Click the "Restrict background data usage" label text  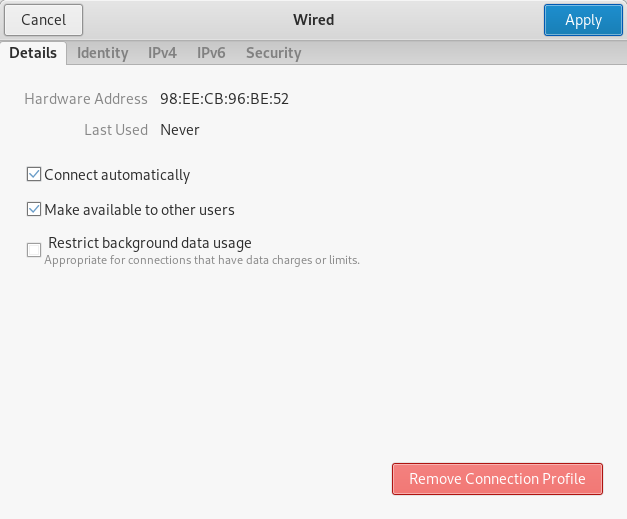[x=150, y=242]
